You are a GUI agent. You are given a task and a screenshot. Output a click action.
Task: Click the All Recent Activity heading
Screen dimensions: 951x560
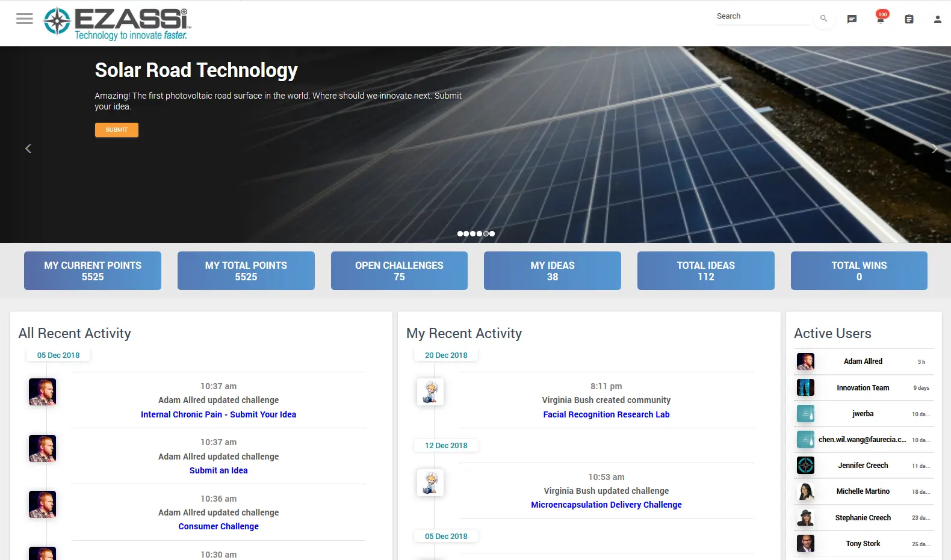tap(75, 333)
